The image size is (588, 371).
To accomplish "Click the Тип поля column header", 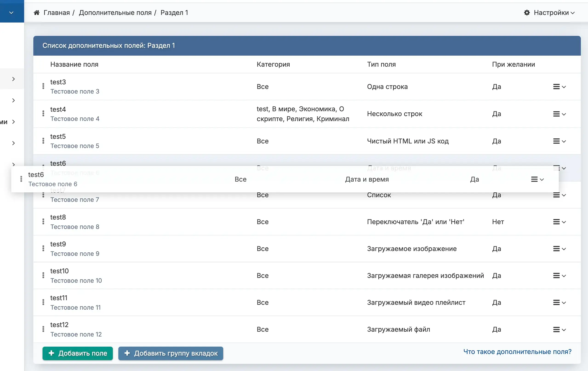I will 381,64.
